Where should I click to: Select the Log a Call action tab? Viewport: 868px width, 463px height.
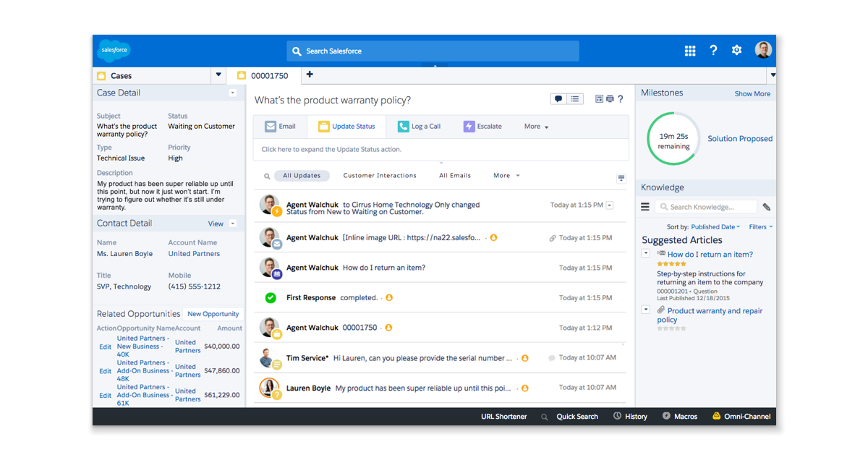[419, 127]
